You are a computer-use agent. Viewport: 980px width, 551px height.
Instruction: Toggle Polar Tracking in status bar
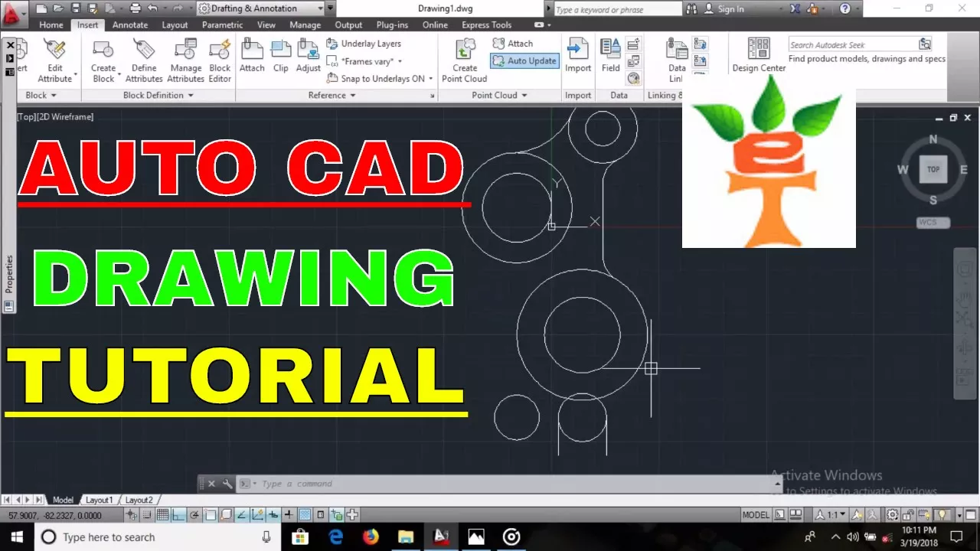point(194,514)
